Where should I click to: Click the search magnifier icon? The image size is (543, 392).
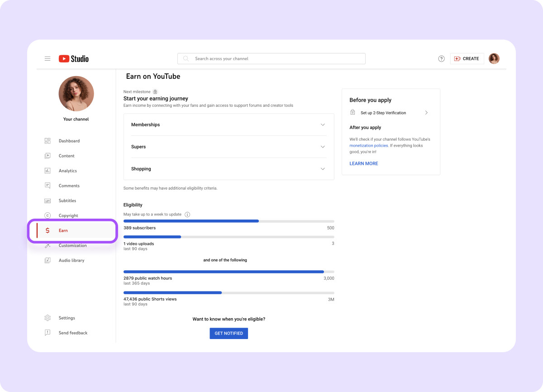tap(186, 59)
